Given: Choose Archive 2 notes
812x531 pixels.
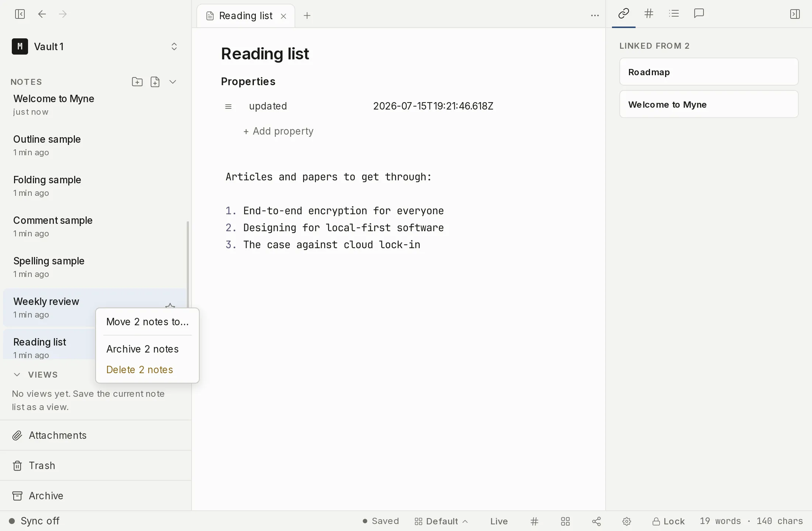Looking at the screenshot, I should click(x=147, y=349).
